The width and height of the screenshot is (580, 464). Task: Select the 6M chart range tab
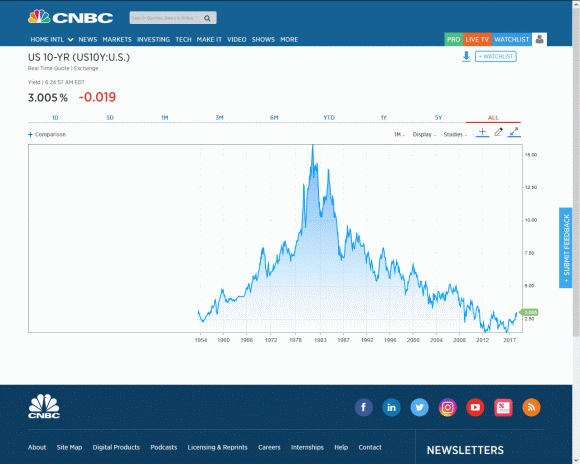[x=274, y=118]
